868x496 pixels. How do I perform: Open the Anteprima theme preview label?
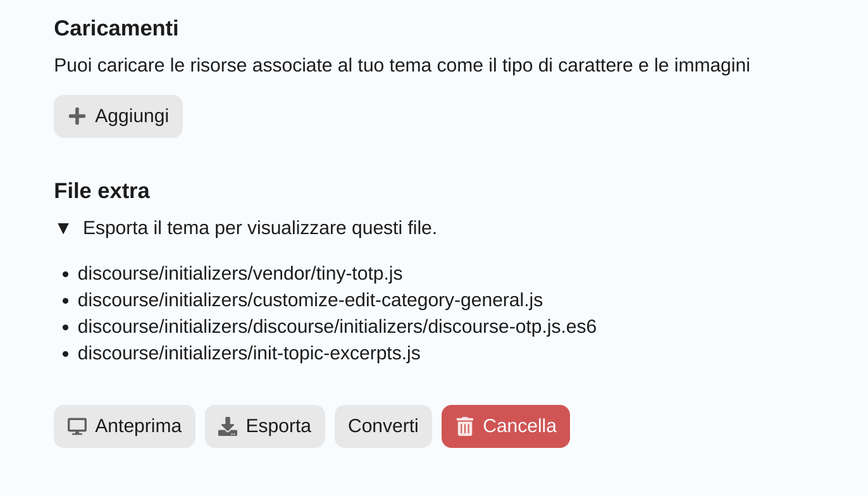coord(138,426)
